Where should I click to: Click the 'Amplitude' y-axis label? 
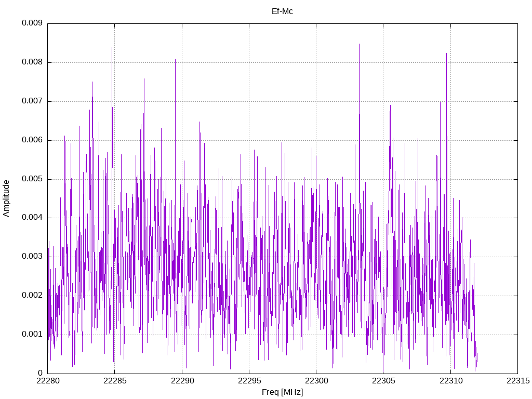6,198
